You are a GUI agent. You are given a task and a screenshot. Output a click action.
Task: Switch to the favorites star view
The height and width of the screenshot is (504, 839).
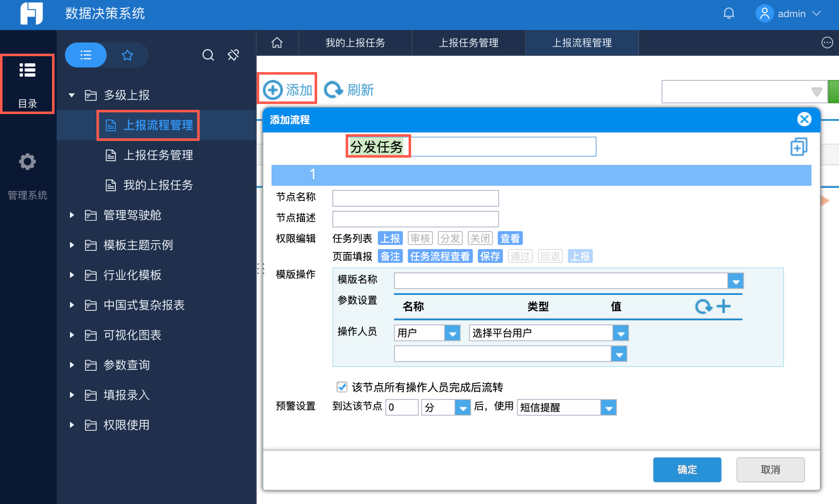tap(128, 55)
